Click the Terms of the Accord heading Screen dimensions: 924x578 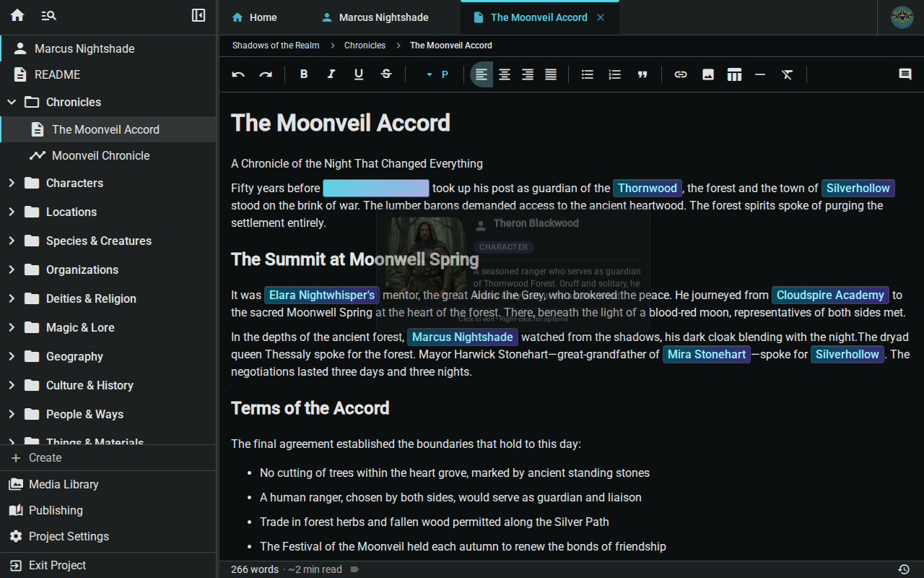coord(310,408)
